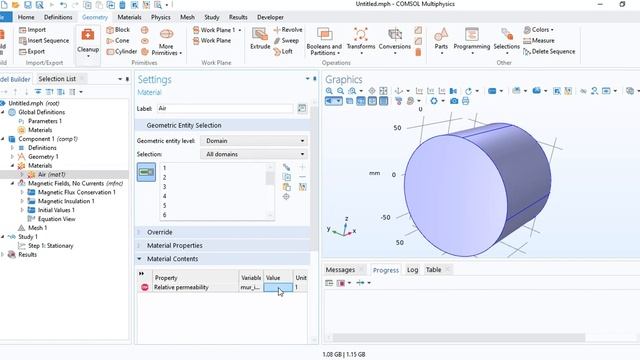The height and width of the screenshot is (360, 640).
Task: Switch to the Developer tab
Action: tap(270, 17)
